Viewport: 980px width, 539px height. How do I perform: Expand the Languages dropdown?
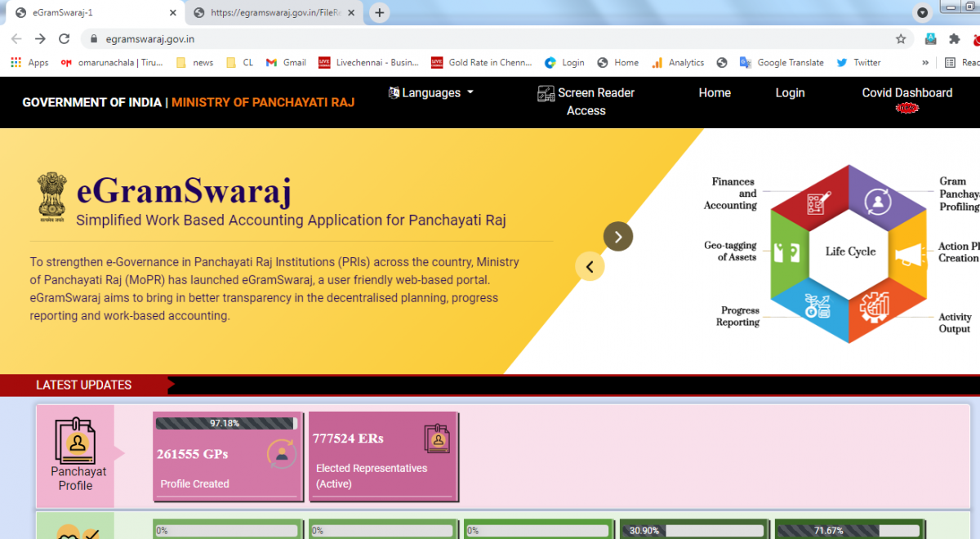pos(431,93)
